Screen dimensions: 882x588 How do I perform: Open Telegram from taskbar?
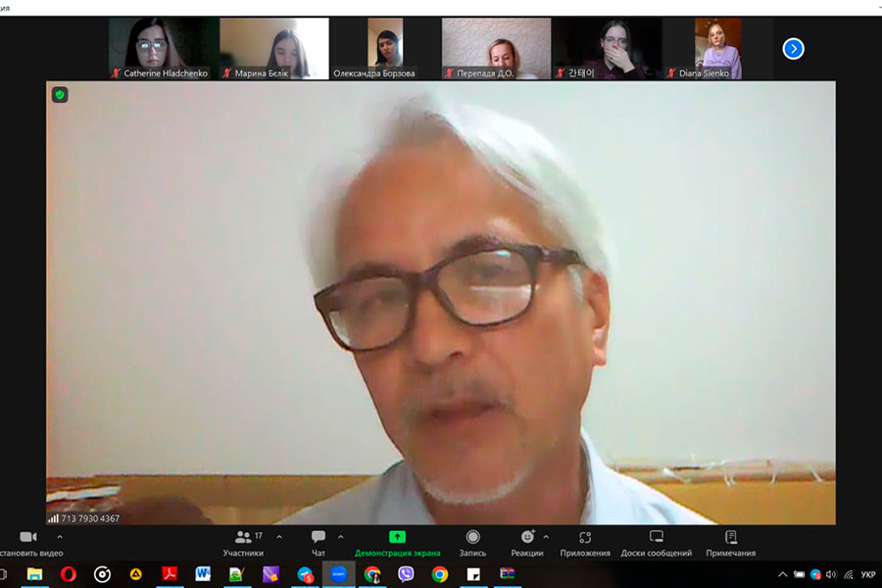coord(305,574)
